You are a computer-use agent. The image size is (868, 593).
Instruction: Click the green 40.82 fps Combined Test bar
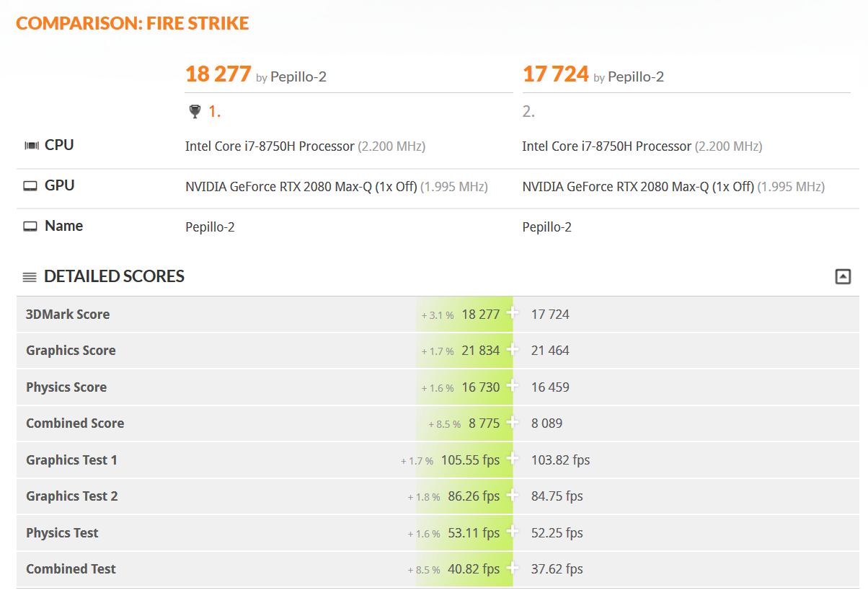click(x=465, y=568)
